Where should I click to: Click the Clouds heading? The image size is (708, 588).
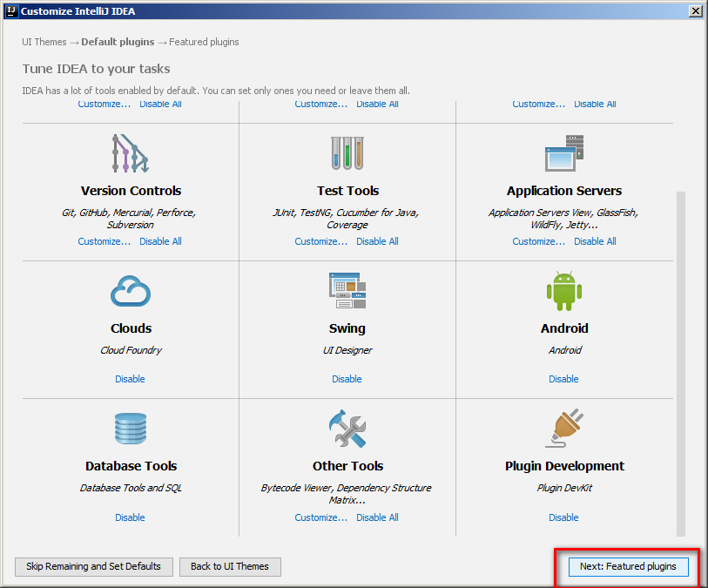(x=131, y=328)
